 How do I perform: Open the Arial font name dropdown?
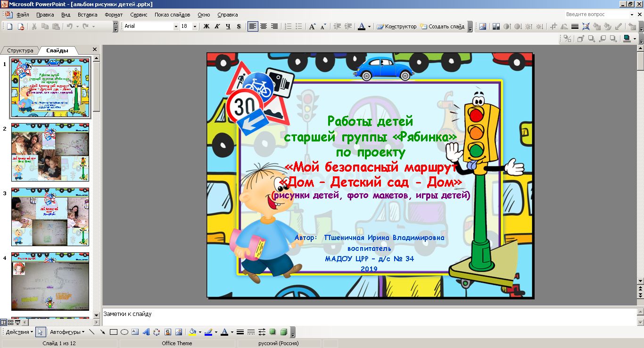176,26
